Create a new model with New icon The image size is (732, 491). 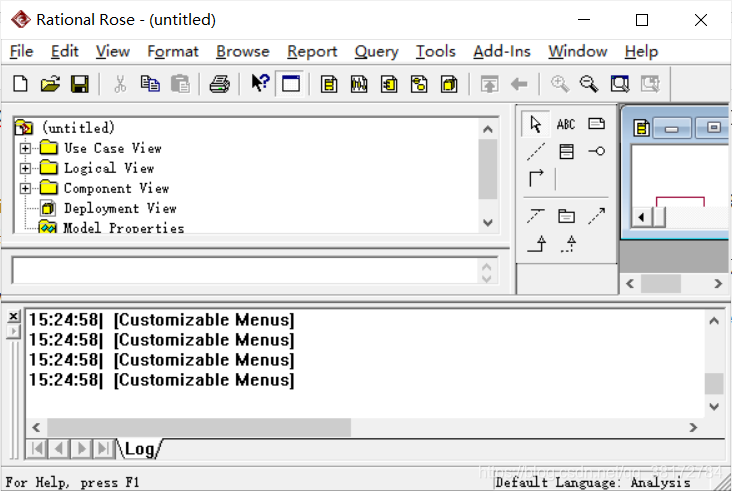tap(21, 84)
